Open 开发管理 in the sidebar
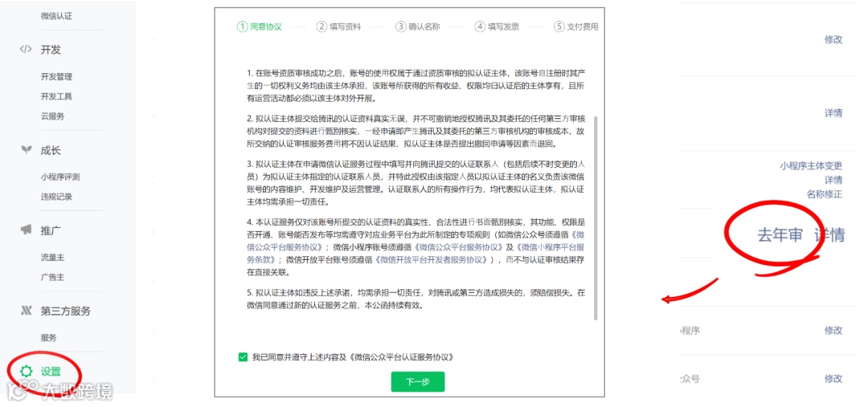Image resolution: width=868 pixels, height=407 pixels. tap(56, 76)
